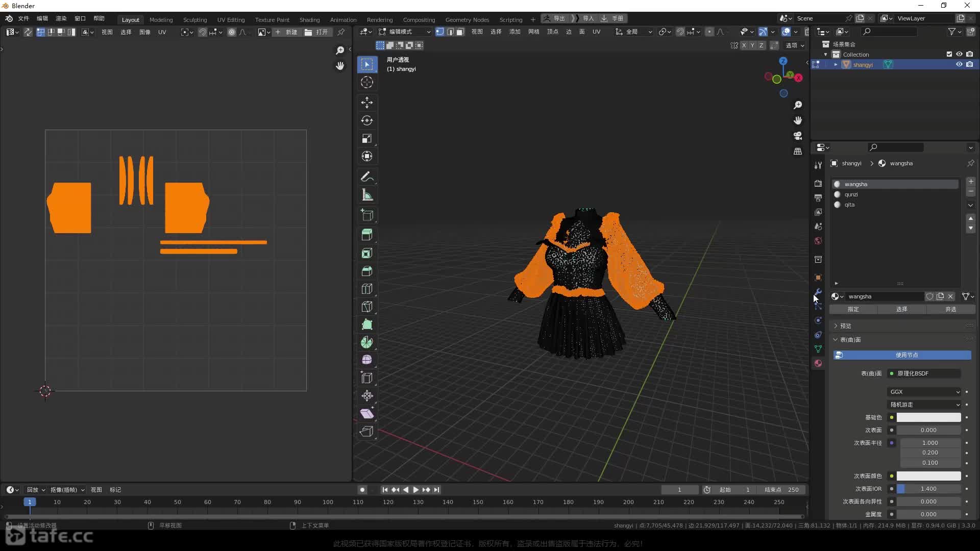Open the 全局 transform orientation dropdown
The height and width of the screenshot is (551, 980).
633,32
